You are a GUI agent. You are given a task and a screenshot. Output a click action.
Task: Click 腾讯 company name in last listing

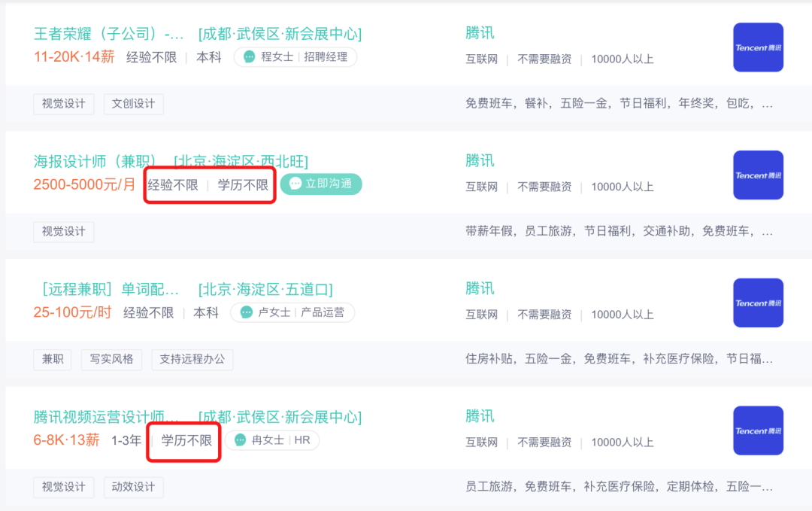(x=480, y=416)
